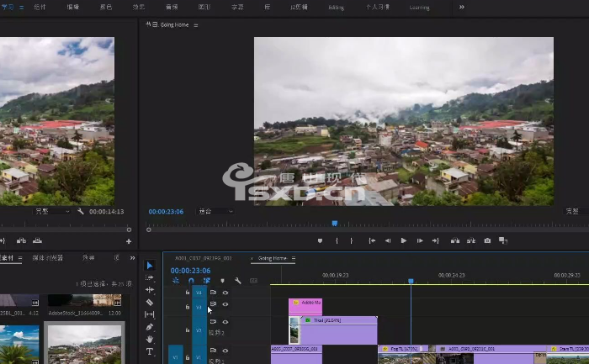Click Mark In button in Program monitor
Viewport: 589px width, 364px height.
point(337,240)
